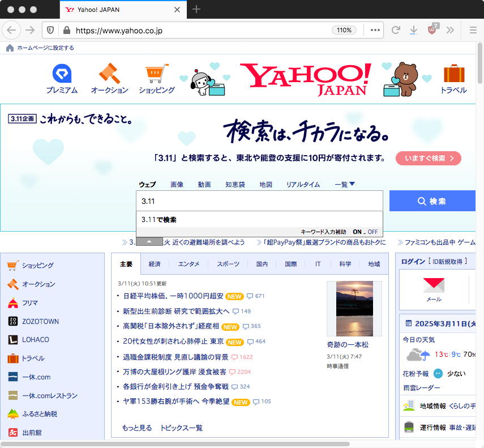
Task: Open the 万博の大屋根リング headline
Action: (174, 372)
